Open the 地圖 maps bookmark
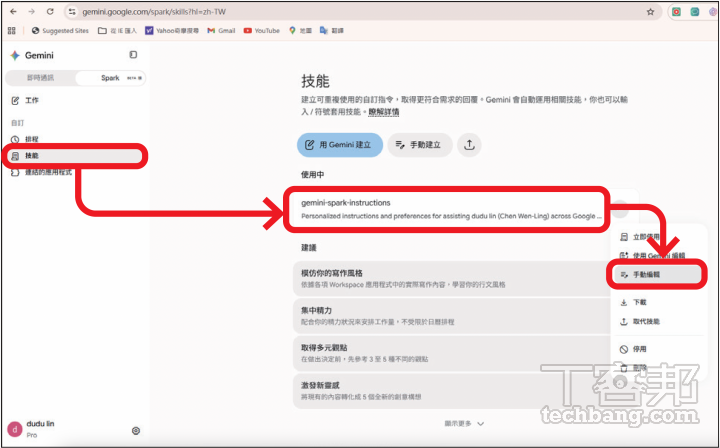 (300, 30)
